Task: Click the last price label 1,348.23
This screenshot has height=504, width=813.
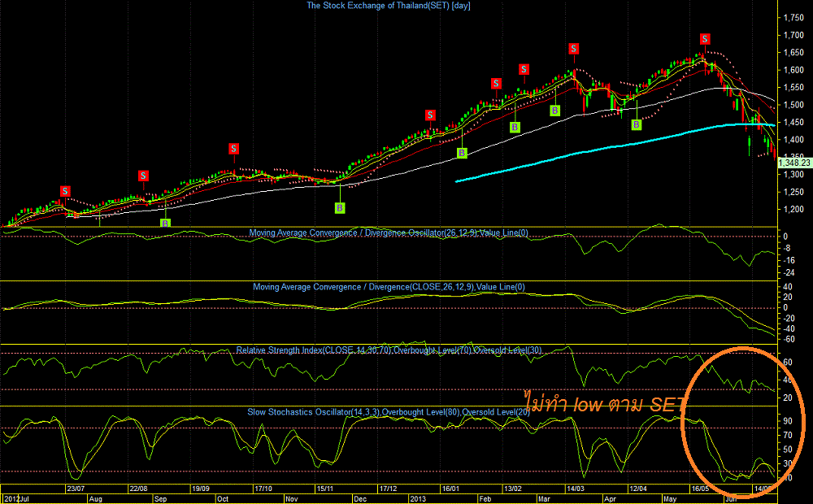Action: point(794,163)
